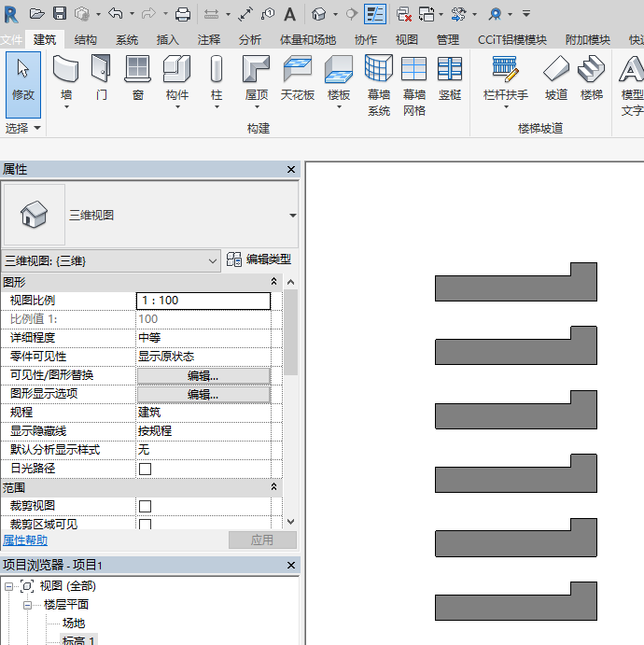
Task: Select the text tool (A icon)
Action: click(x=290, y=14)
